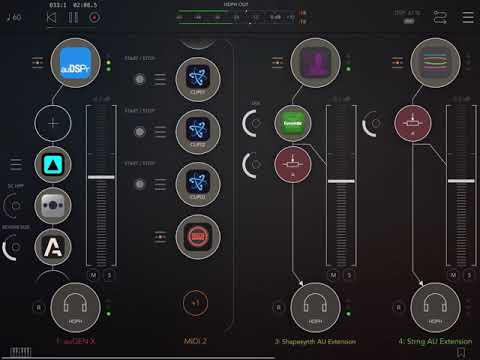This screenshot has width=480, height=360.
Task: Open channel title 4: String AU Extension
Action: pos(435,341)
